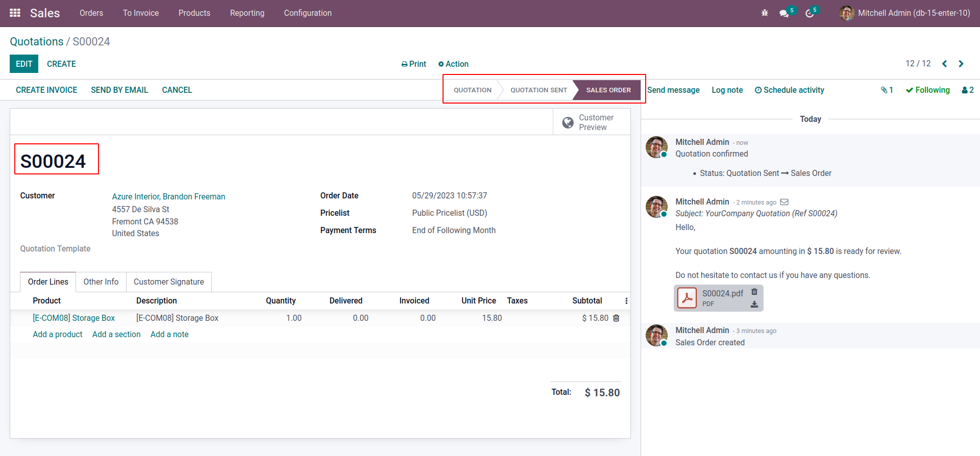
Task: Click CREATE INVOICE button
Action: point(46,90)
